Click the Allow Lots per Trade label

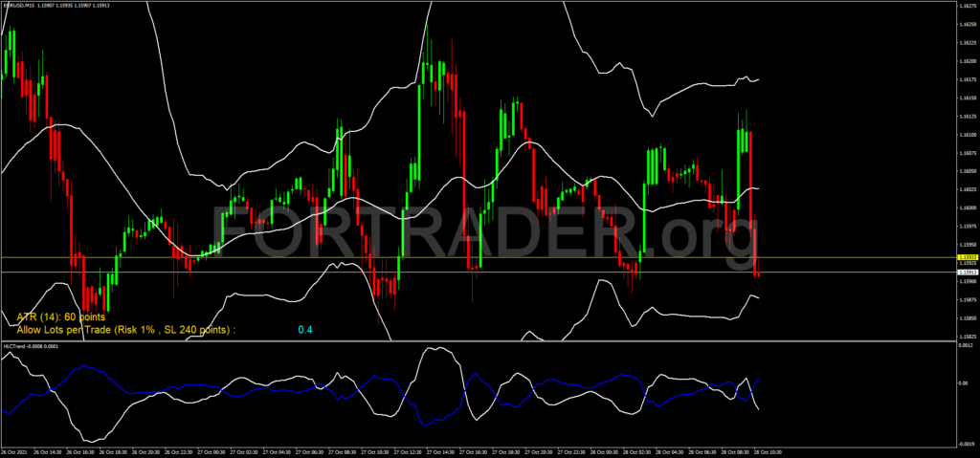(x=126, y=329)
